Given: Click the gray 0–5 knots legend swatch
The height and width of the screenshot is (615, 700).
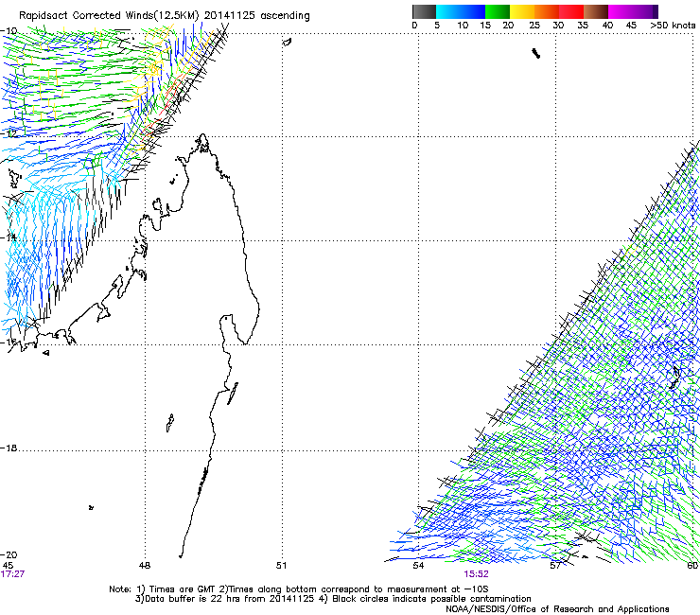Looking at the screenshot, I should [424, 11].
